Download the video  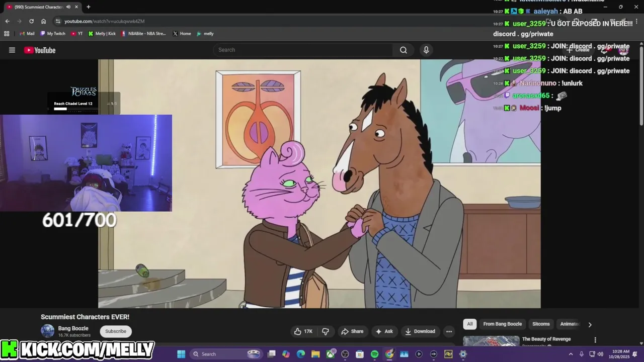(x=420, y=331)
